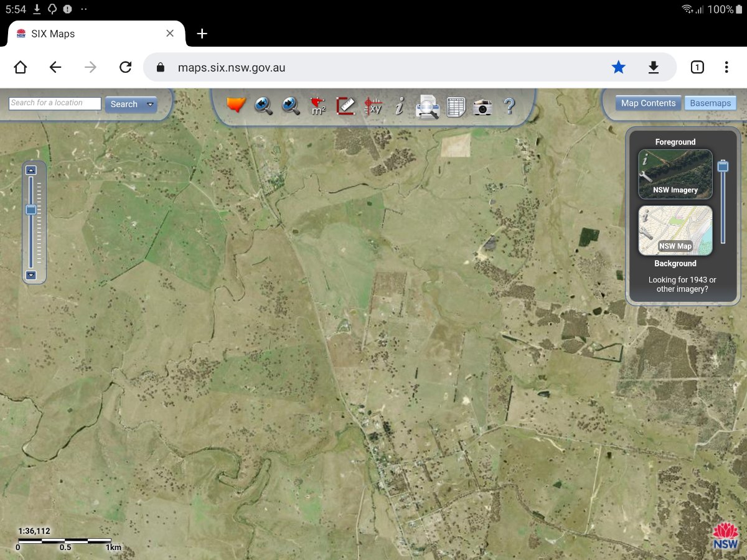The image size is (747, 560).
Task: Click the Search button
Action: pyautogui.click(x=124, y=105)
